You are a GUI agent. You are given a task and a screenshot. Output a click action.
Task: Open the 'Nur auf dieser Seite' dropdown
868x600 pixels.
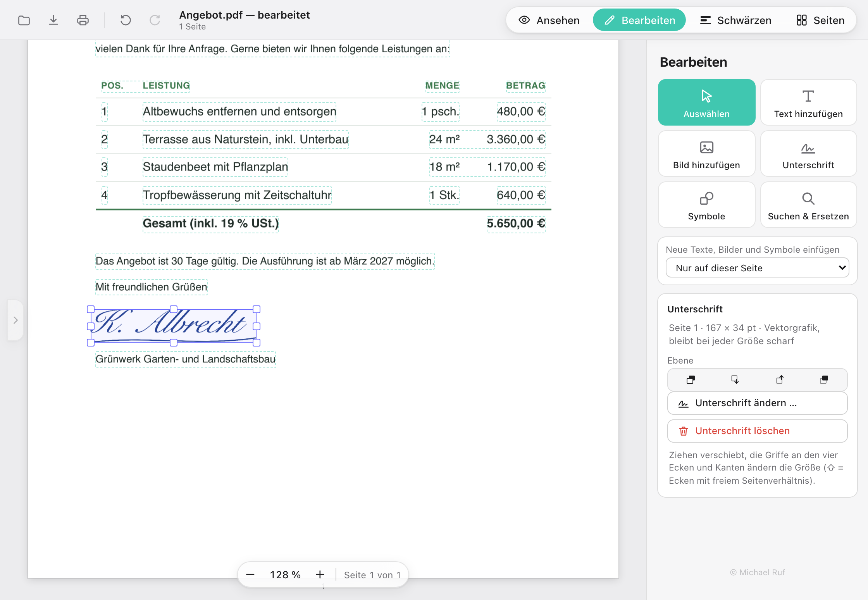(757, 268)
